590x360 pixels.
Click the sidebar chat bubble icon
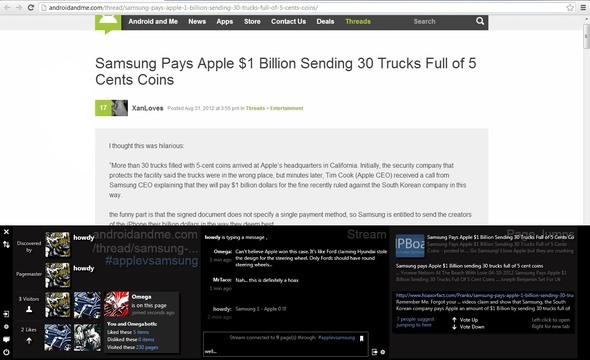pos(6,339)
